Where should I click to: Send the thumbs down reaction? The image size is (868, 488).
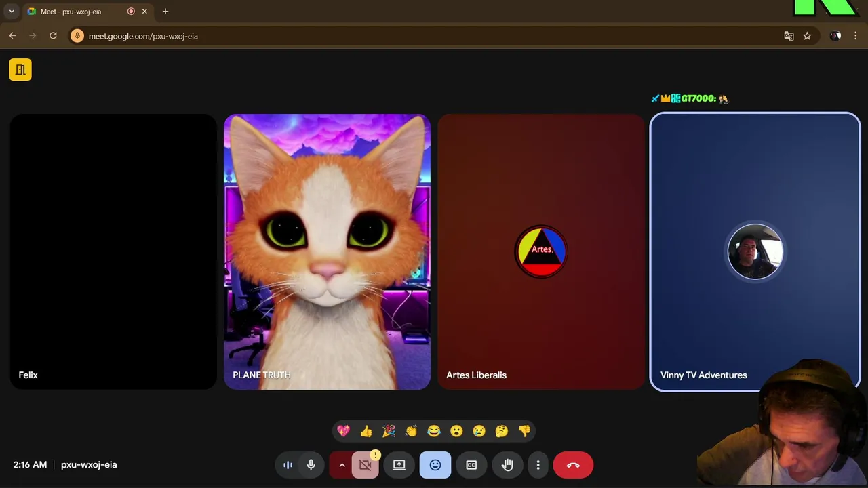(524, 431)
